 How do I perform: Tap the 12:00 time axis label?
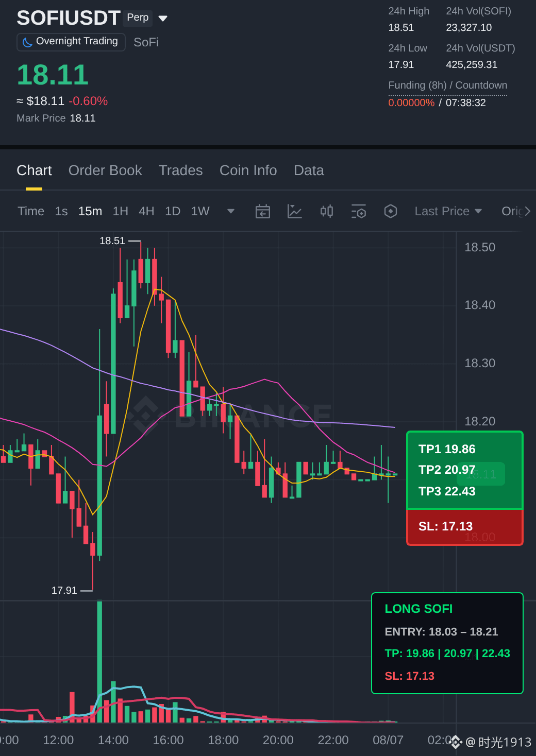tap(58, 741)
